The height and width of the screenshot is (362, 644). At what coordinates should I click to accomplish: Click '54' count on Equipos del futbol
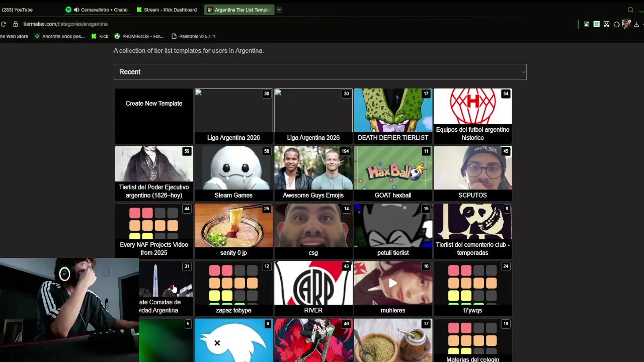(506, 94)
